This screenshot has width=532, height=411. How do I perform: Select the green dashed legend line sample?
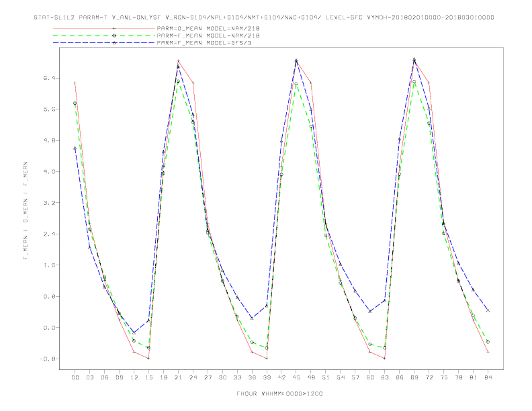[x=104, y=36]
